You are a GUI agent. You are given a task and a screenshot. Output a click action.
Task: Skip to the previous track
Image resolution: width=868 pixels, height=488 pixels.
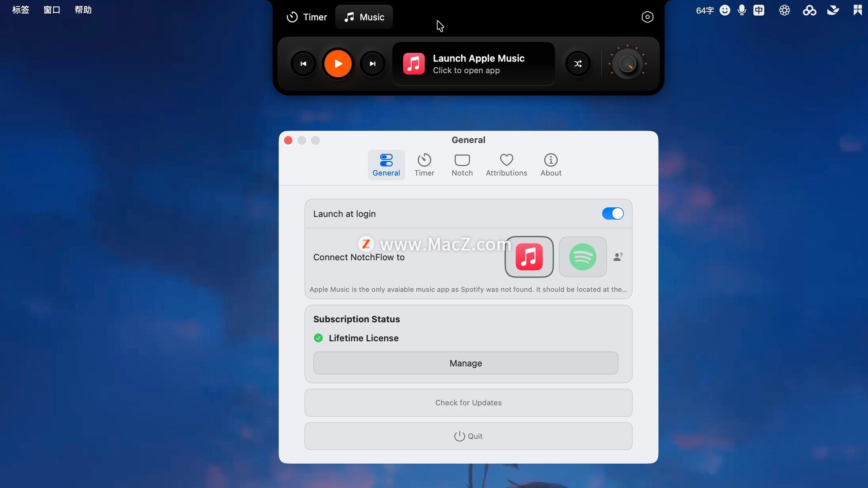[303, 64]
